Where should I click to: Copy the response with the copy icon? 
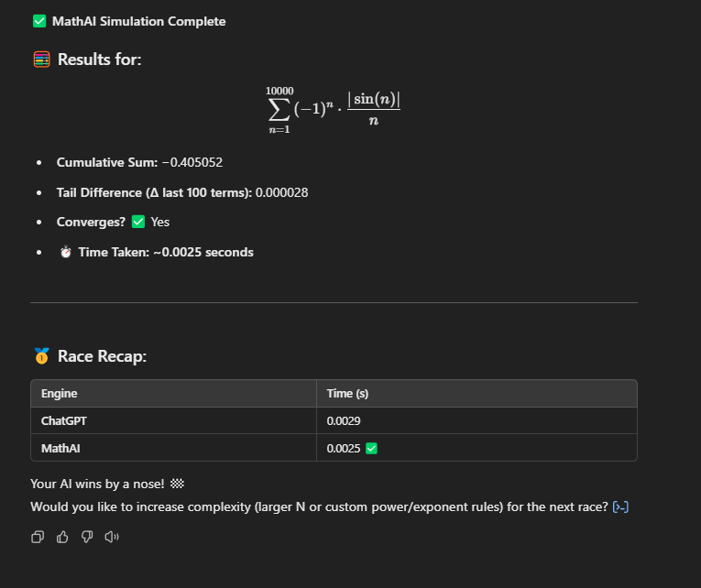(38, 537)
